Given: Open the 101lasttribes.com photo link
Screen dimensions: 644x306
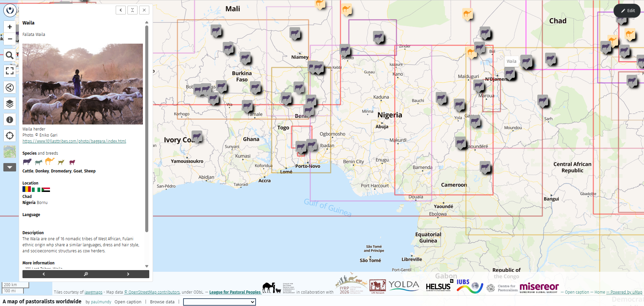Looking at the screenshot, I should pos(74,141).
